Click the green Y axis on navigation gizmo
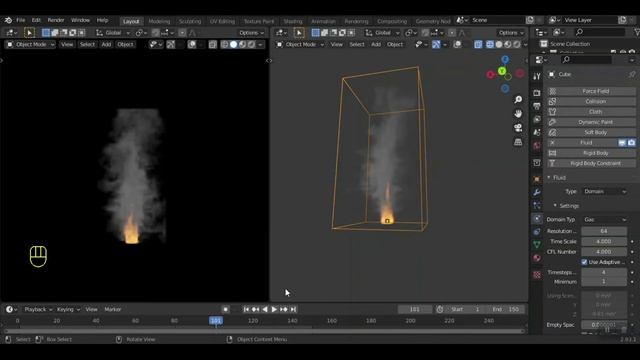This screenshot has height=360, width=640. pos(502,71)
